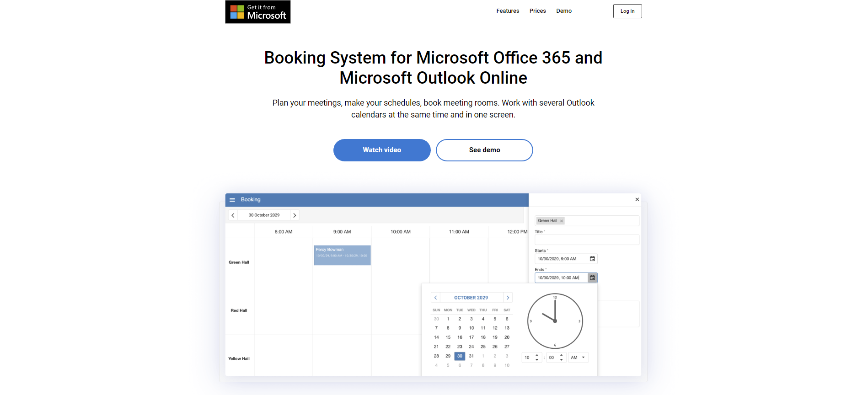The width and height of the screenshot is (868, 395).
Task: Go to the day before 30 October 2029
Action: click(233, 215)
